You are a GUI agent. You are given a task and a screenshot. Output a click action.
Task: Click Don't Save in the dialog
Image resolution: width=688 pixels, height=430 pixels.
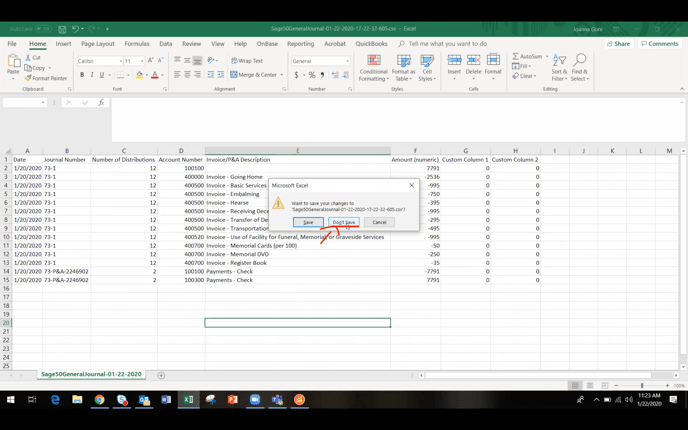pos(344,222)
